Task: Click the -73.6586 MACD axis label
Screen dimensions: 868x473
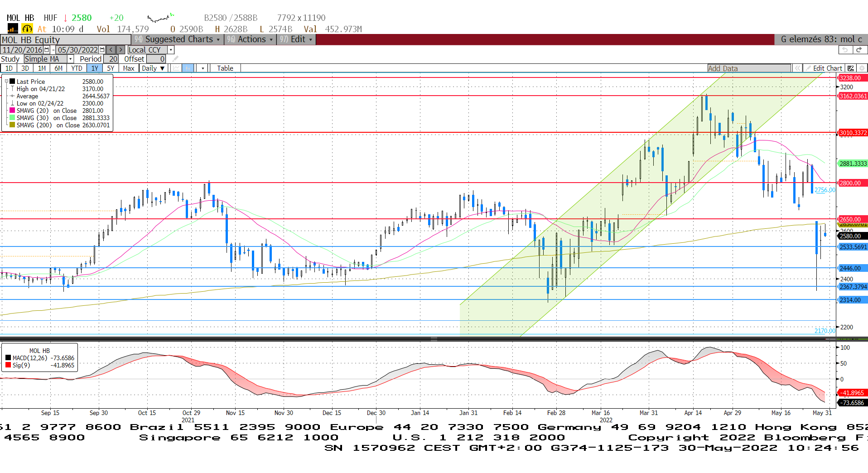Action: 852,403
